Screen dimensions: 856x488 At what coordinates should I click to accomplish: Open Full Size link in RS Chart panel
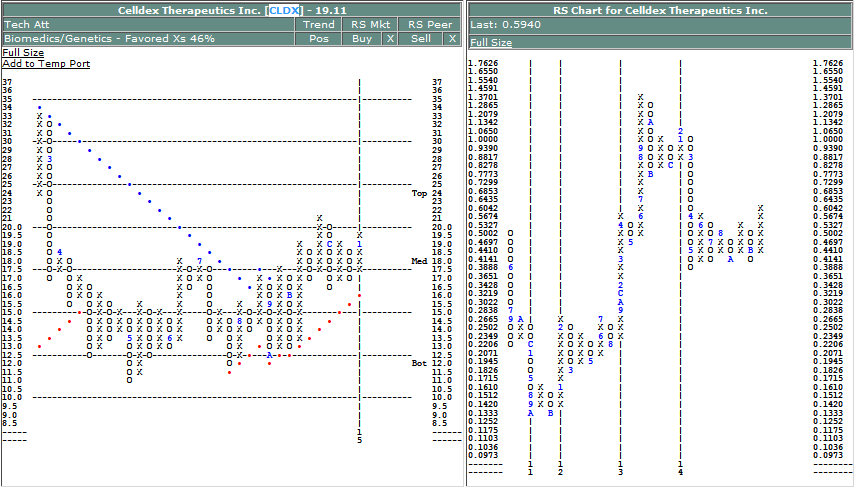491,43
